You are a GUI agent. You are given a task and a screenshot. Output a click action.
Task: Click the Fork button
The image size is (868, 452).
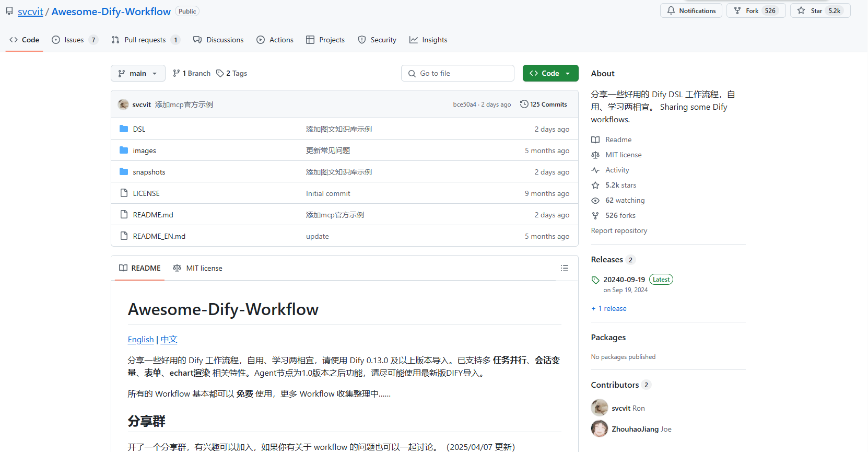(x=756, y=10)
